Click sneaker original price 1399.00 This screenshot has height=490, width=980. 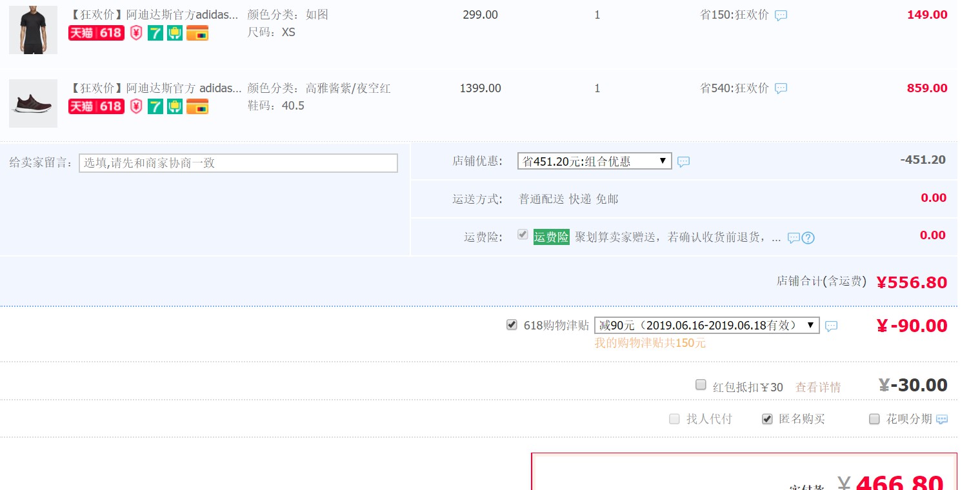[480, 88]
